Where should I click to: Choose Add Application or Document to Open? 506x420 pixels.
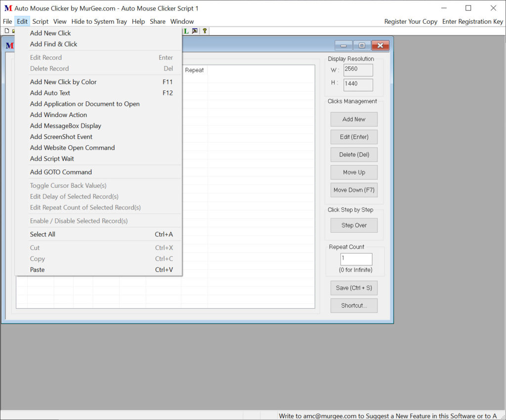click(x=98, y=104)
